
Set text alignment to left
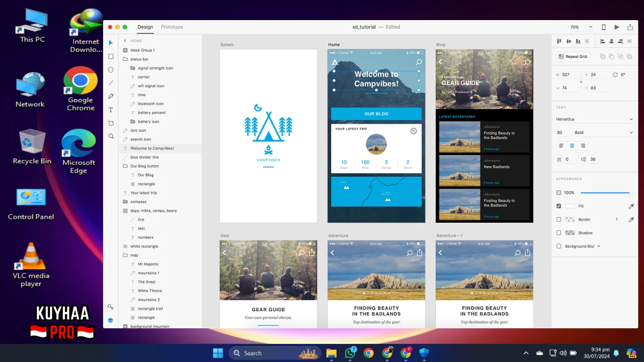coord(561,146)
